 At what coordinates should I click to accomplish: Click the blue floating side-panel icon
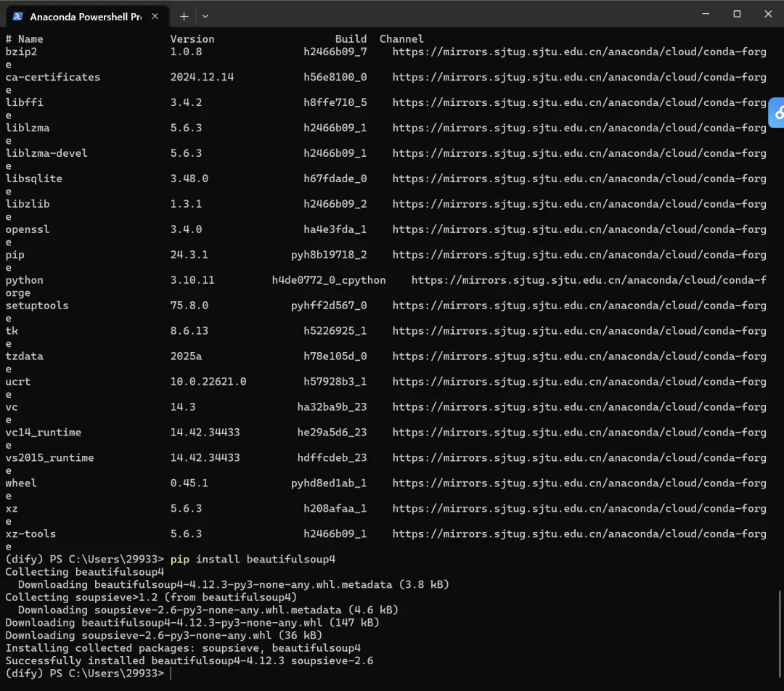click(x=777, y=113)
